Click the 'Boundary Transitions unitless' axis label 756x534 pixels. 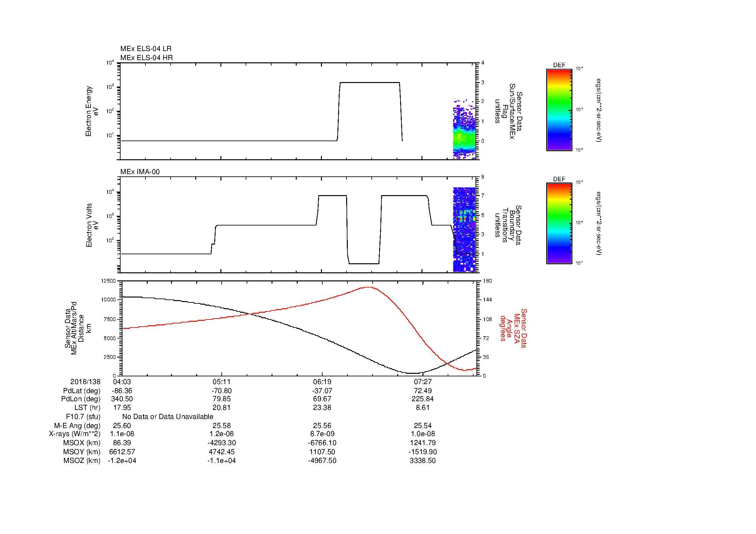point(509,225)
